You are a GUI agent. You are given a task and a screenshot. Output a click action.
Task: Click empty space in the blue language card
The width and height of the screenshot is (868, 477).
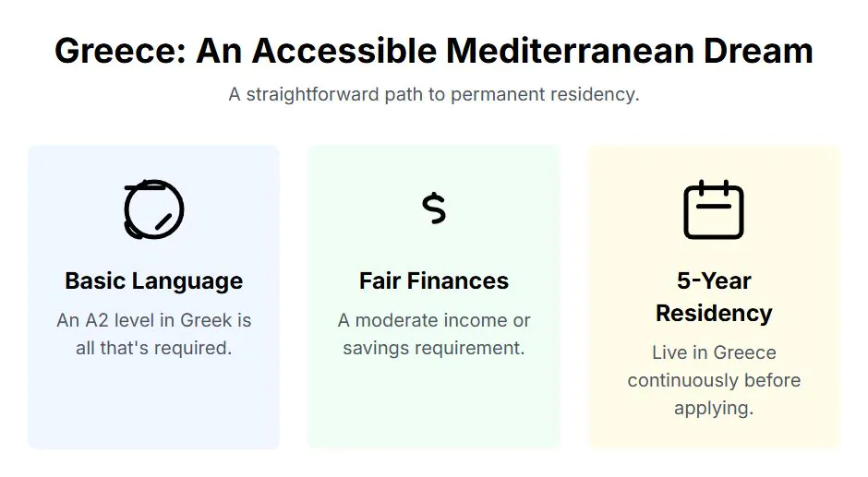click(154, 406)
